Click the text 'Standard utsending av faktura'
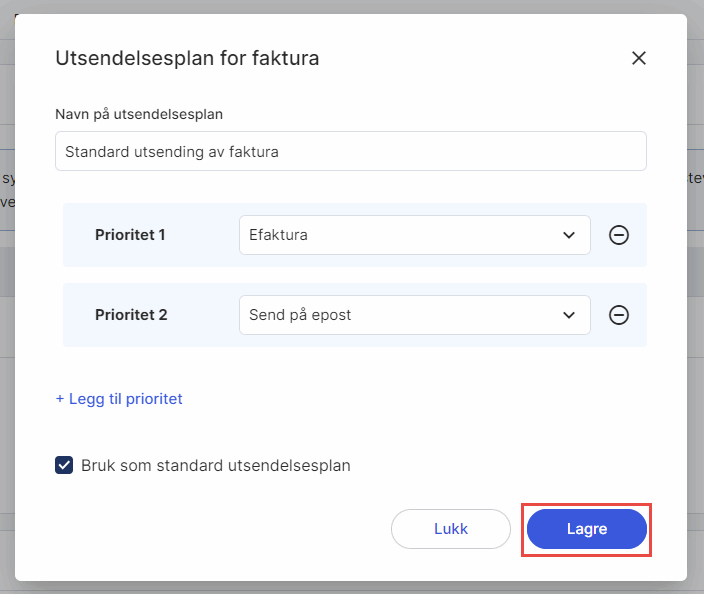This screenshot has width=704, height=594. [x=171, y=152]
